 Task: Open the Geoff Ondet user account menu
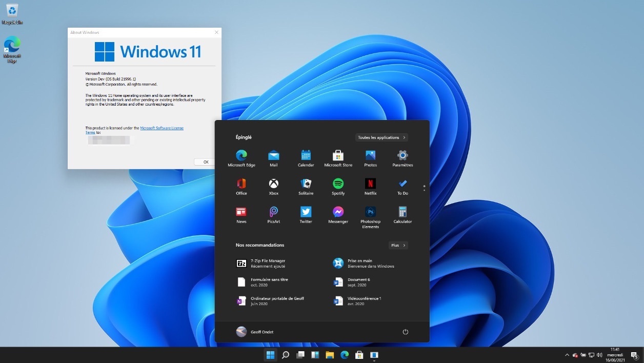255,332
